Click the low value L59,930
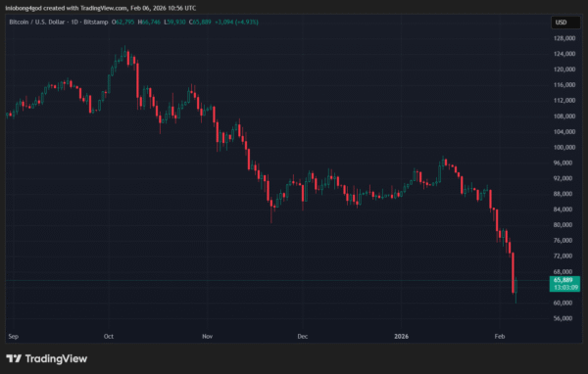588x374 pixels. coord(174,23)
